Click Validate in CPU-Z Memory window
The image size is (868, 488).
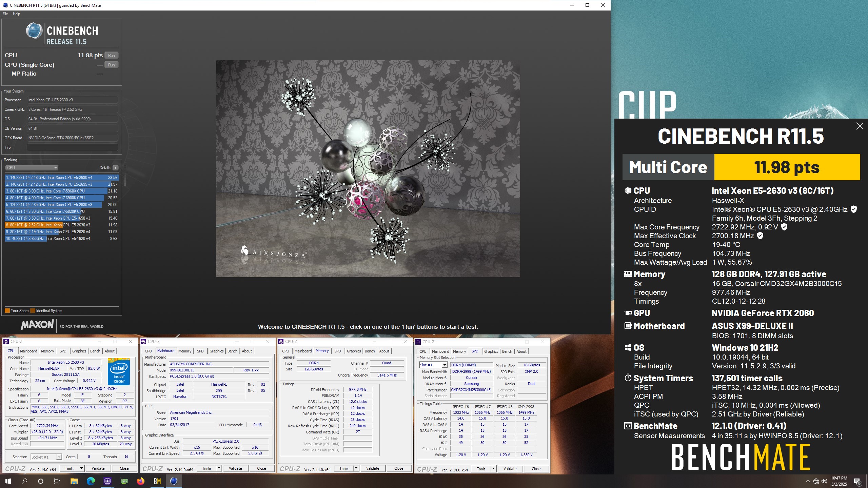373,468
